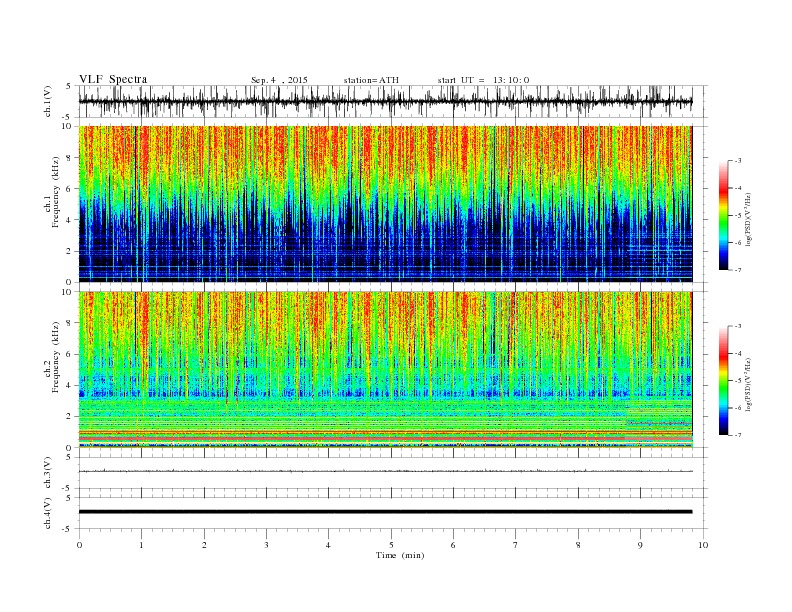Click inside the ch.2 spectrogram panel
The width and height of the screenshot is (792, 612).
click(x=385, y=370)
